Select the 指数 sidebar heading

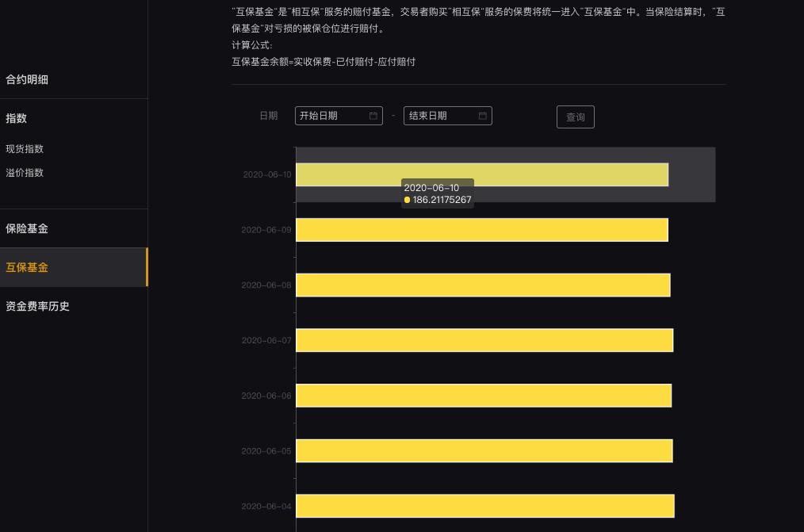[x=16, y=118]
